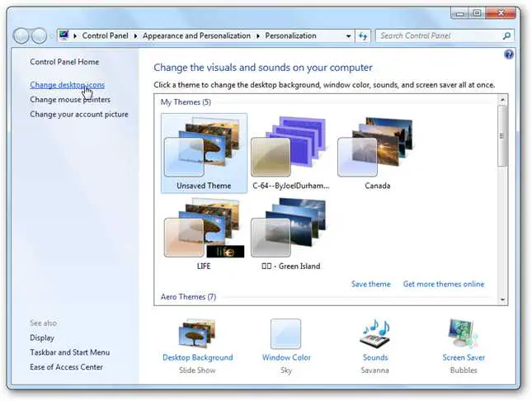Click the search magnifier icon
This screenshot has height=401, width=532.
click(x=506, y=35)
